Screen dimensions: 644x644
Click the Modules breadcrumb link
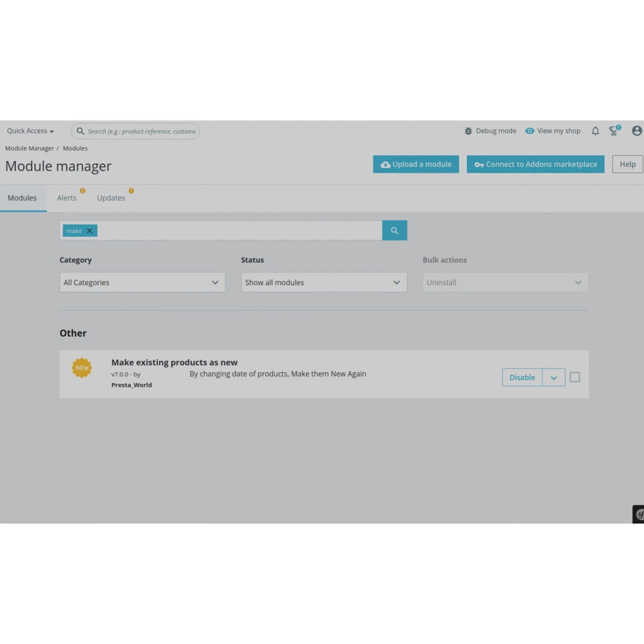point(75,148)
